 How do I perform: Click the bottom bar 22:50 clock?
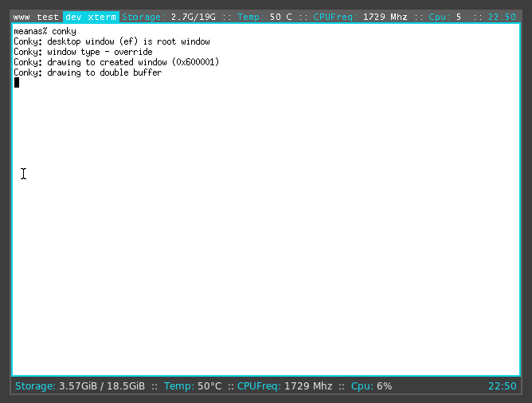(503, 386)
